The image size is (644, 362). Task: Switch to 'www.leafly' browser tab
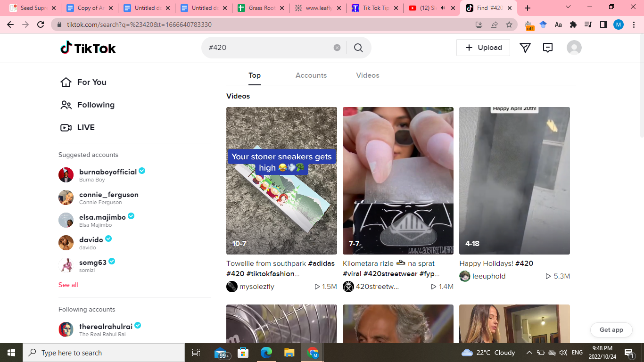click(x=317, y=8)
